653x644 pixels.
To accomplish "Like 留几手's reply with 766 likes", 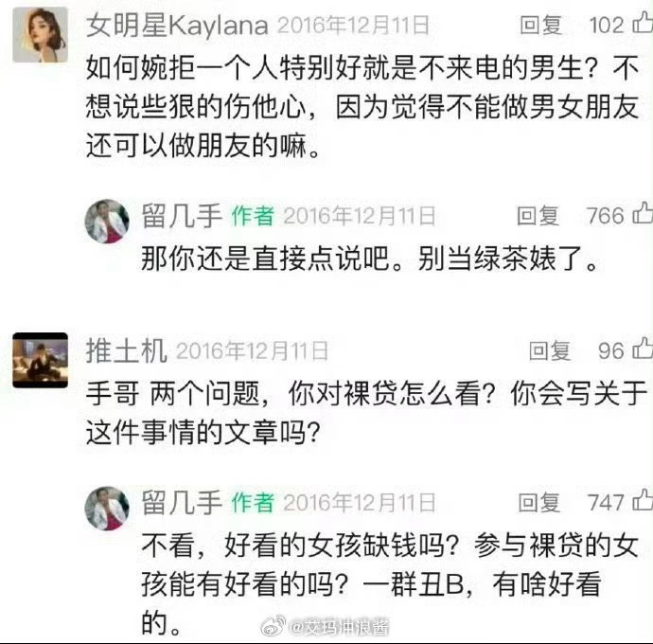I will [x=643, y=213].
